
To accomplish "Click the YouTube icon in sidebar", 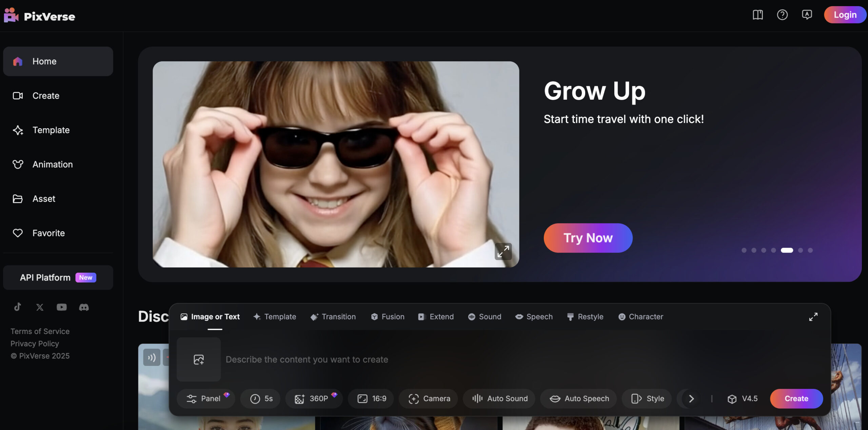I will click(x=62, y=307).
